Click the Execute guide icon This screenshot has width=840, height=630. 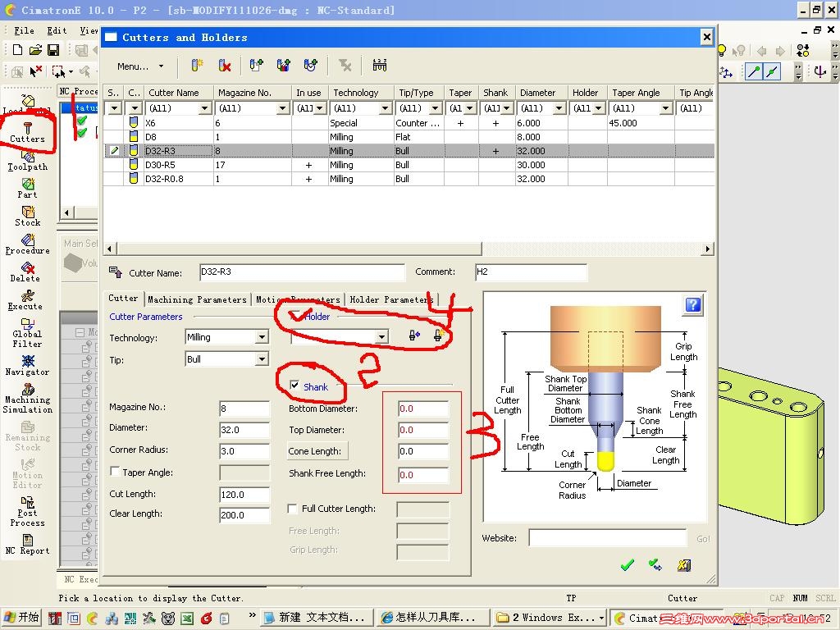(x=25, y=300)
